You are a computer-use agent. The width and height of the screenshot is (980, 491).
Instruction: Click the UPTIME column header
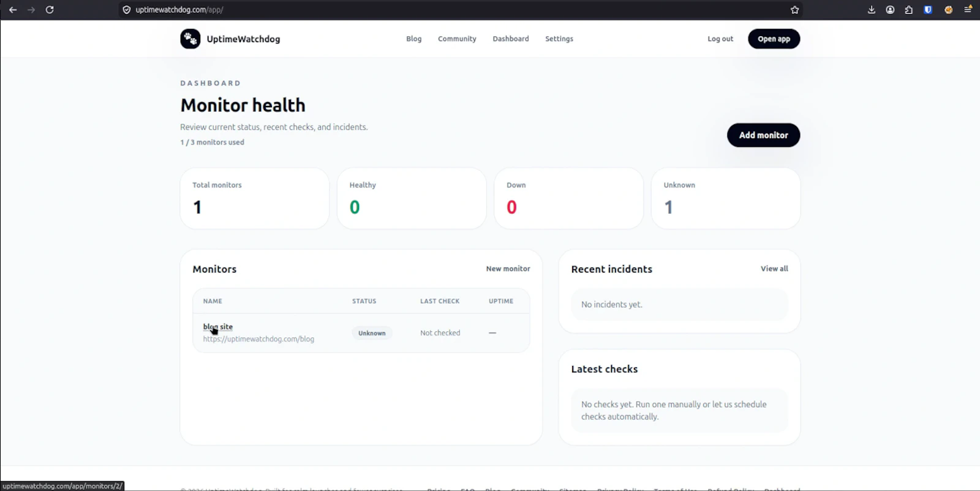[501, 301]
